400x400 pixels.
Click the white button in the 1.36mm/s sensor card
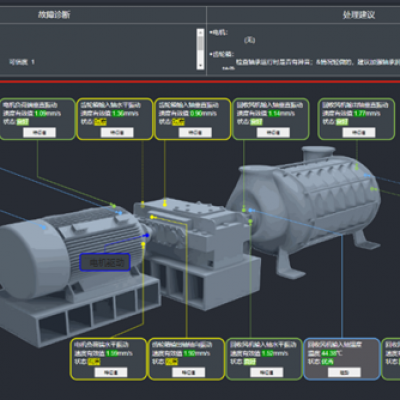(x=117, y=132)
